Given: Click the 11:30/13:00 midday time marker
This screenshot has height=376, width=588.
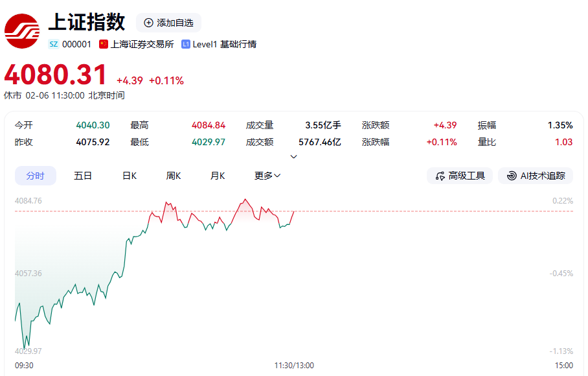Looking at the screenshot, I should 294,366.
